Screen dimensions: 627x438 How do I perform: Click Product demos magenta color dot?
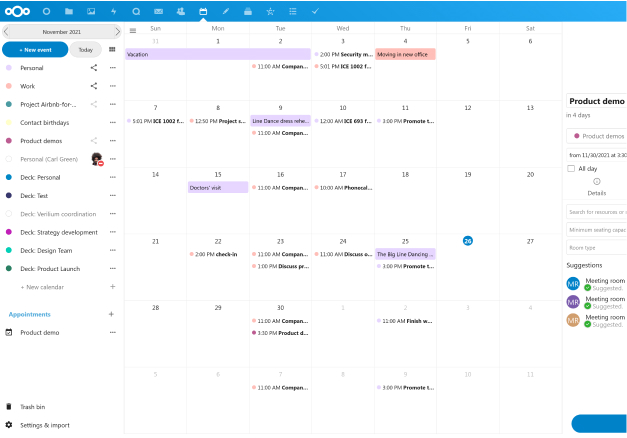coord(9,141)
